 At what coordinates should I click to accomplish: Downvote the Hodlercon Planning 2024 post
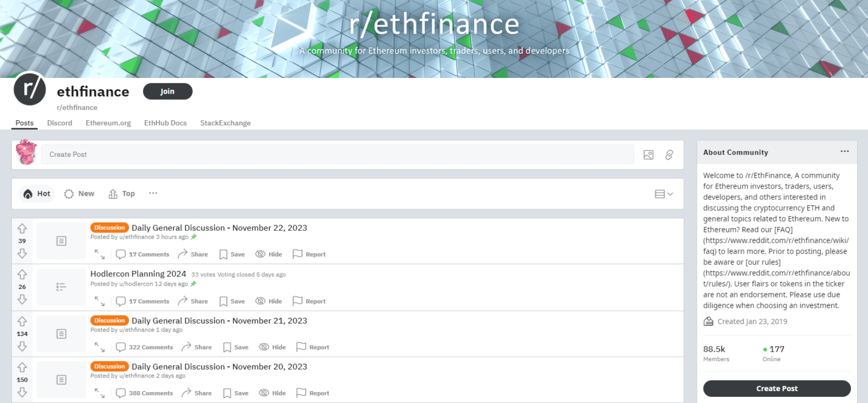click(x=22, y=300)
